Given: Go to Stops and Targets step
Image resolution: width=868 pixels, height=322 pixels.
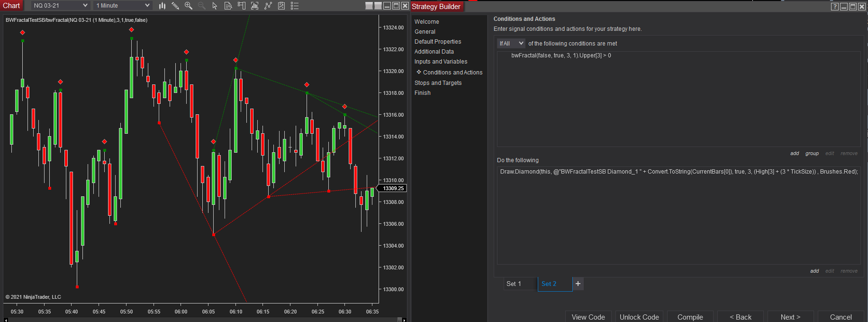Looking at the screenshot, I should pyautogui.click(x=438, y=83).
